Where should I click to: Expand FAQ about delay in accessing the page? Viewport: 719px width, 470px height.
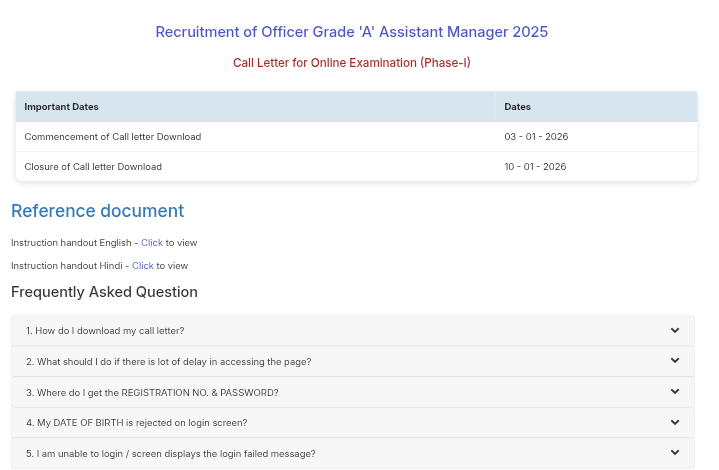click(168, 361)
